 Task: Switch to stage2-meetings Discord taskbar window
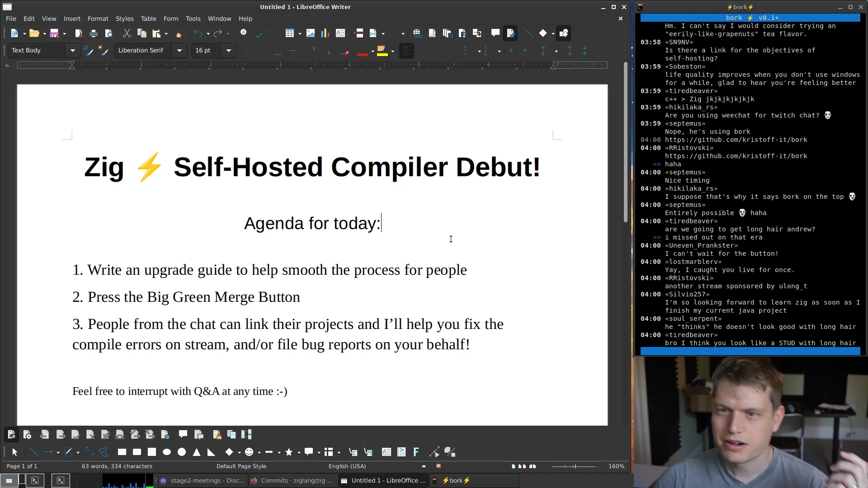tap(202, 480)
